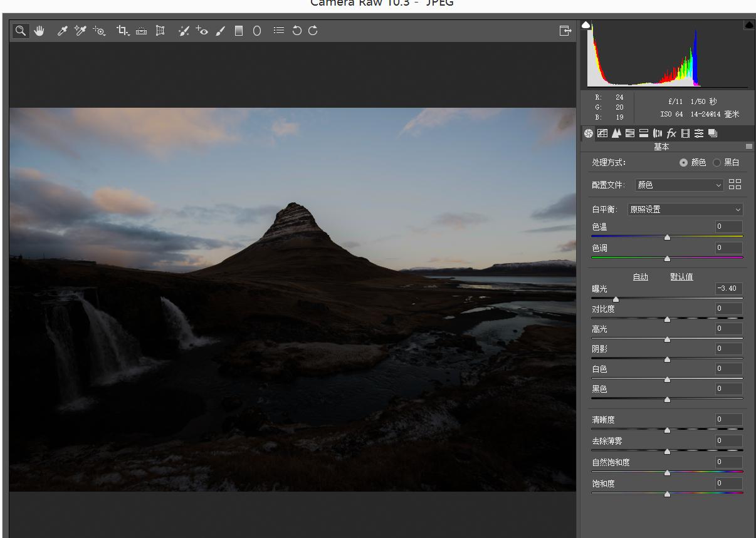Select the 黑白 (Black & White) radio button

[x=717, y=162]
